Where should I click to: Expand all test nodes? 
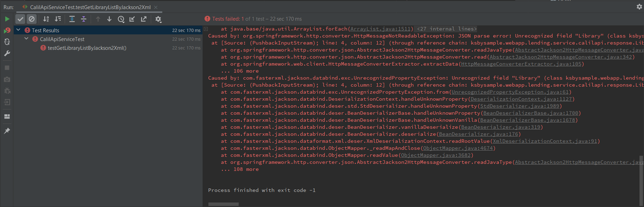click(x=71, y=19)
